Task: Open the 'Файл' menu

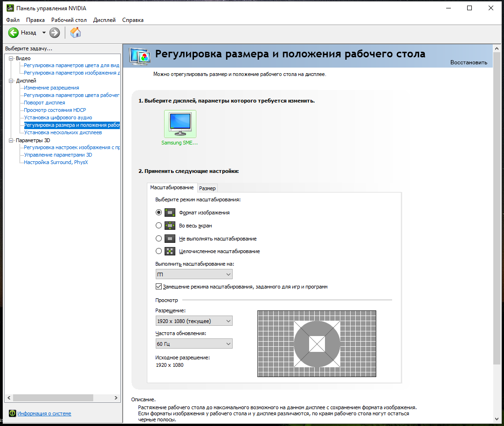Action: [x=13, y=20]
